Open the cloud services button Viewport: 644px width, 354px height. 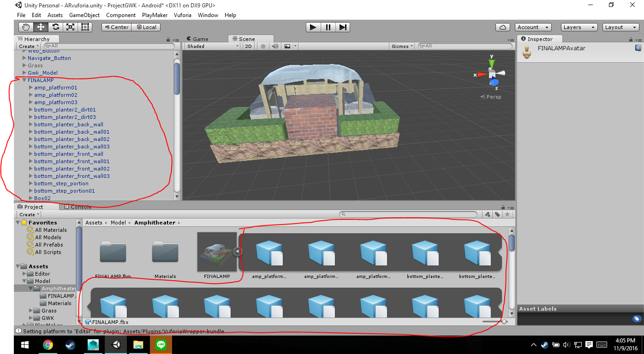(x=503, y=27)
